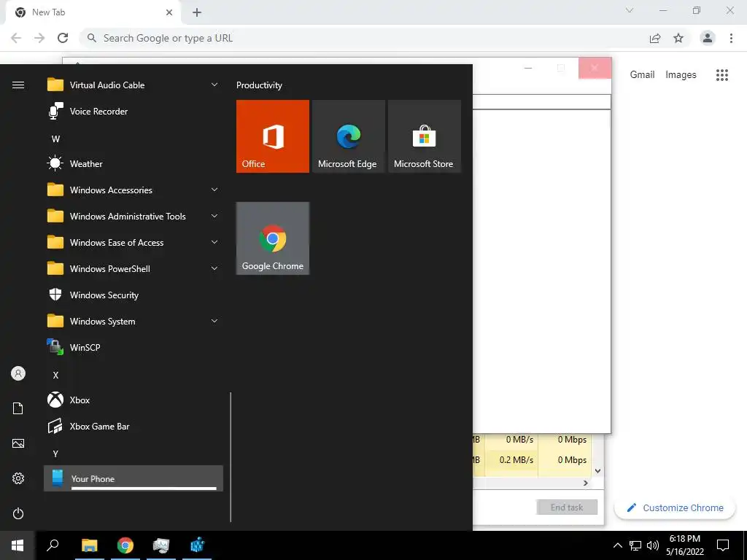The width and height of the screenshot is (747, 560).
Task: Click the Images link
Action: click(x=681, y=75)
